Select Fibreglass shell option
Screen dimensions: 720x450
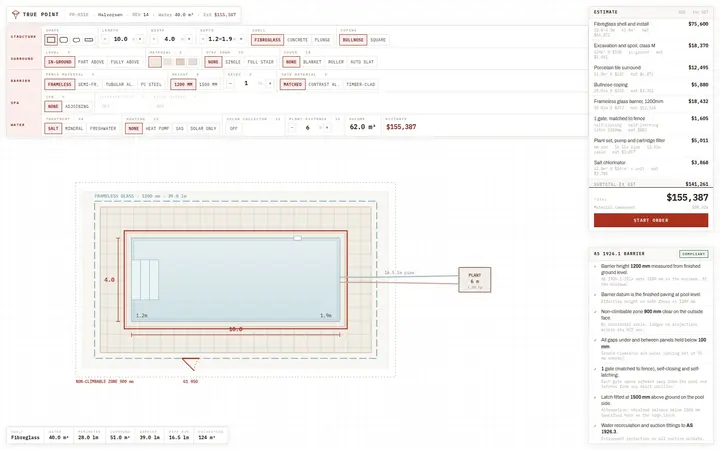point(267,40)
